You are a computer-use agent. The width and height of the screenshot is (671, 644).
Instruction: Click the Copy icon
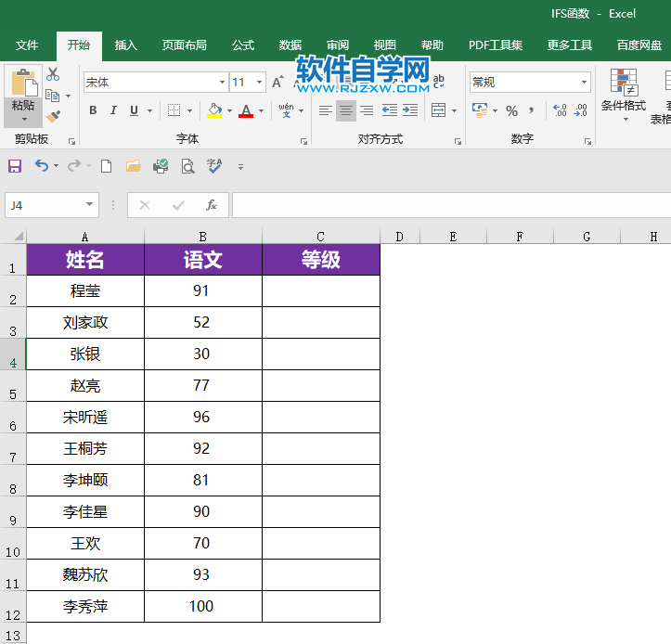click(x=52, y=96)
